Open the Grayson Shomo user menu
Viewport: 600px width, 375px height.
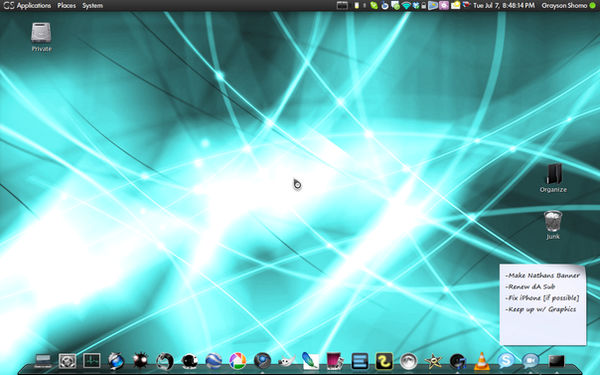click(x=564, y=6)
